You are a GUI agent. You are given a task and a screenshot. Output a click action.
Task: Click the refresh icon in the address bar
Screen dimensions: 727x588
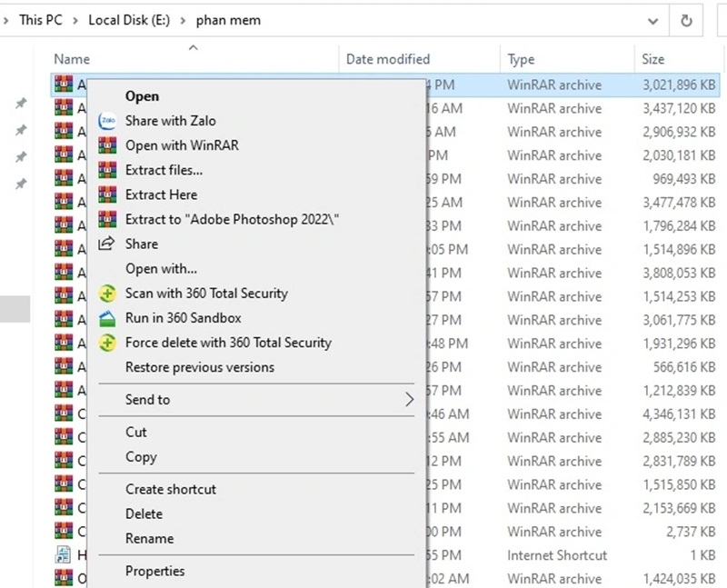point(687,20)
